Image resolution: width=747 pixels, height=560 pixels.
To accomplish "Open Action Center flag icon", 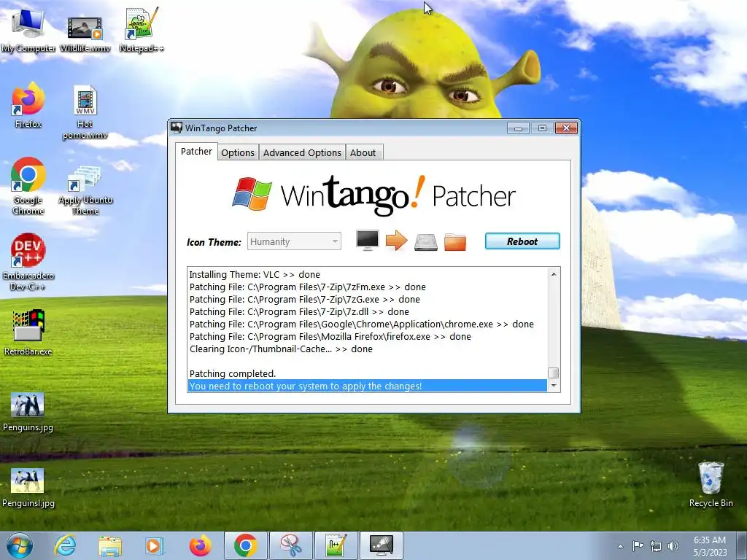I will 638,545.
